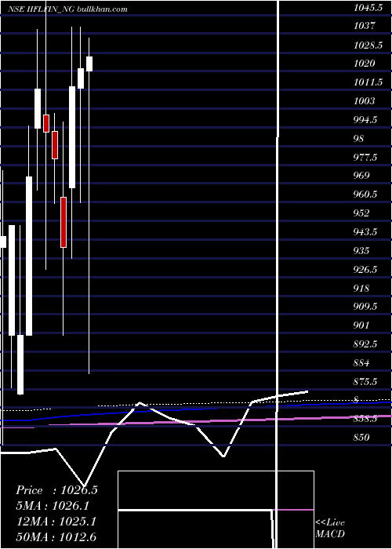The width and height of the screenshot is (392, 549).
Task: Click the 1011.5 price axis label
Action: (x=368, y=82)
